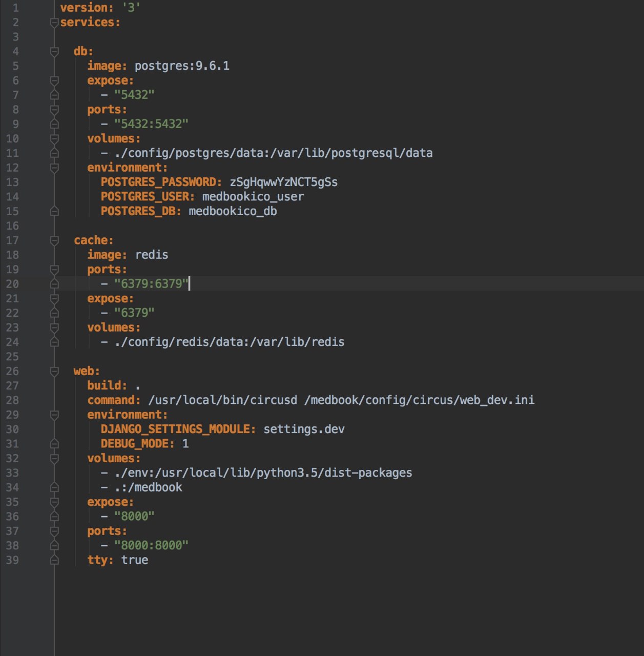Viewport: 644px width, 656px height.
Task: Place cursor in the POSTGRES_PASSWORD value
Action: click(283, 182)
